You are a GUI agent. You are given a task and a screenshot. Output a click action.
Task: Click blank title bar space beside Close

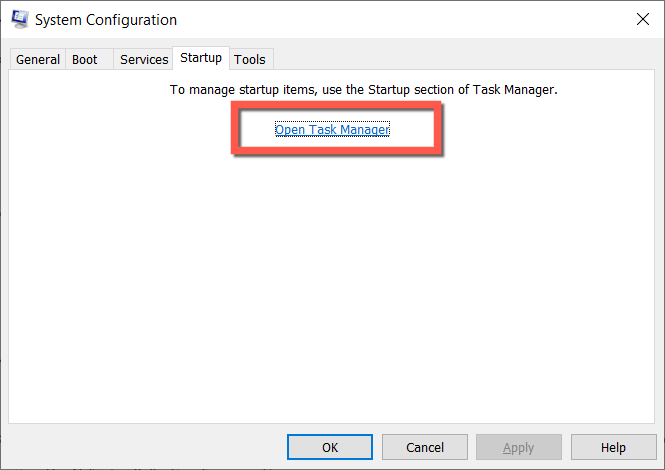click(450, 19)
